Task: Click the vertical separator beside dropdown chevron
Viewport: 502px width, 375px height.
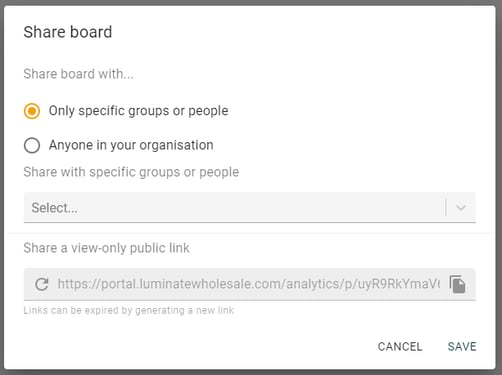Action: click(446, 207)
